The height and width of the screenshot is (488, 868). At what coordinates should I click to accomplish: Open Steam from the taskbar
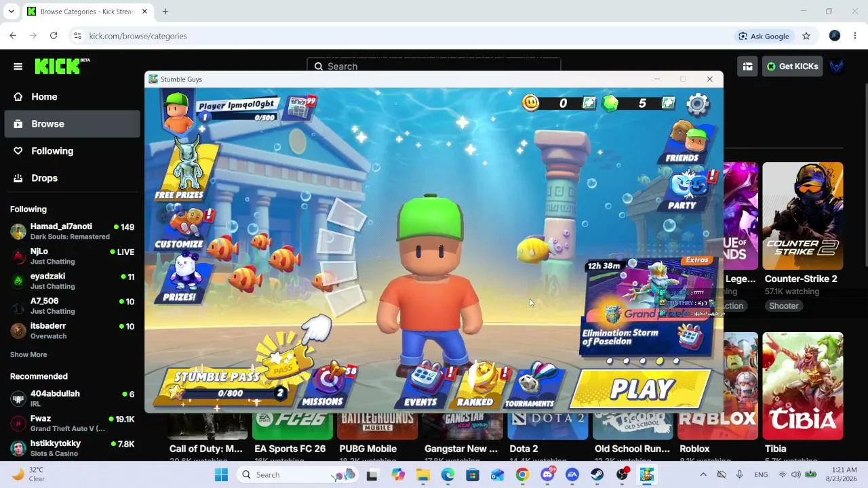597,475
